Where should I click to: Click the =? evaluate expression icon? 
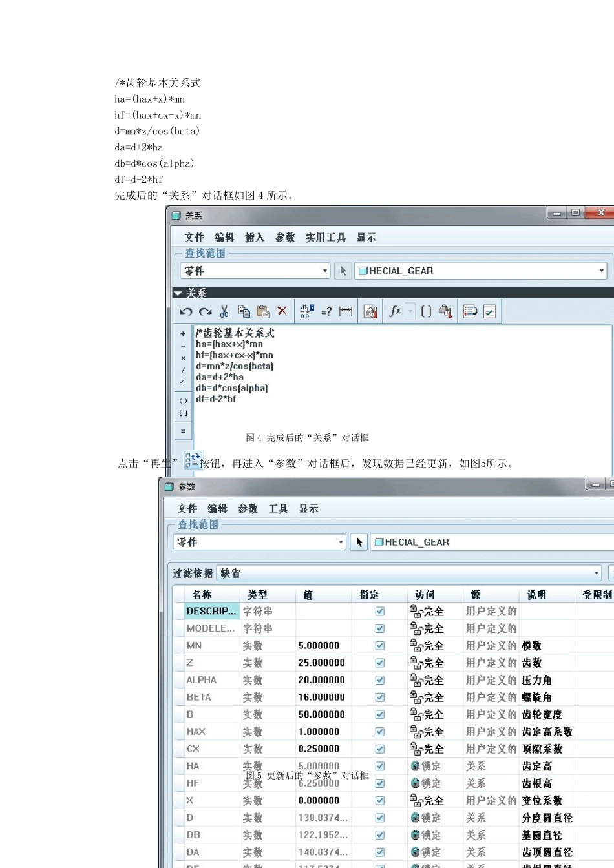[326, 311]
